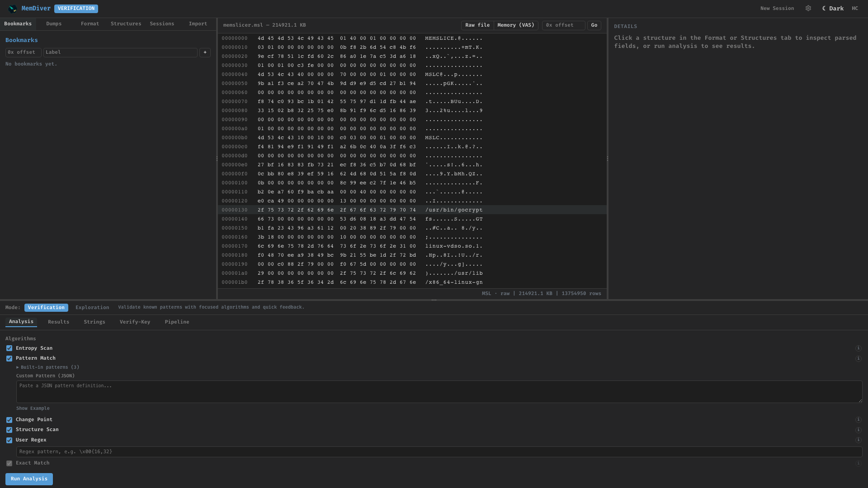Image resolution: width=868 pixels, height=488 pixels.
Task: Open info icon for Exact Match
Action: point(859,464)
